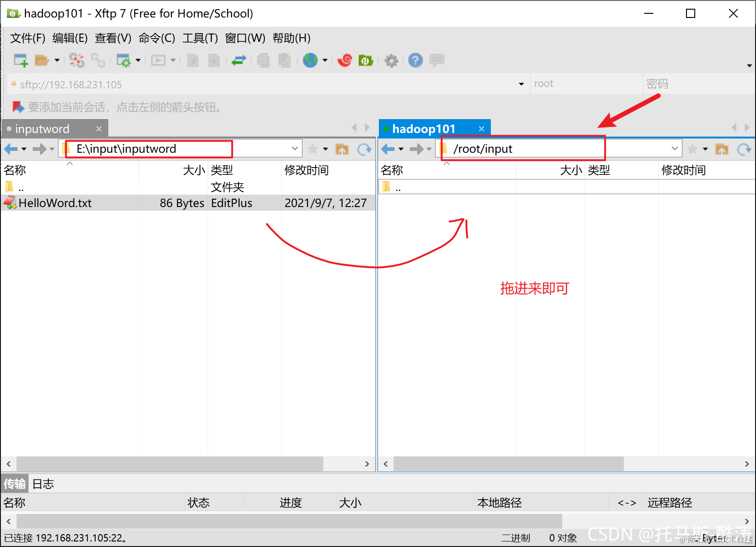Click the transfer play window icon
The height and width of the screenshot is (547, 756).
tap(158, 60)
